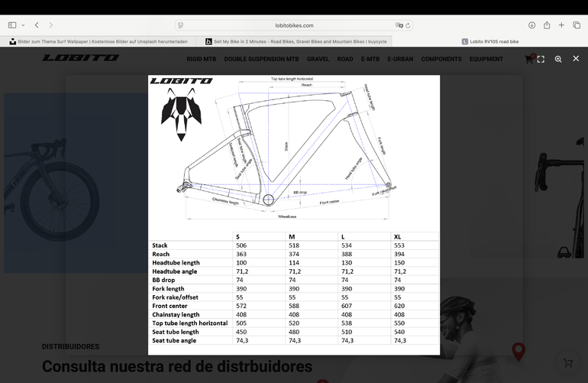
Task: Select the XL size column header
Action: click(397, 237)
